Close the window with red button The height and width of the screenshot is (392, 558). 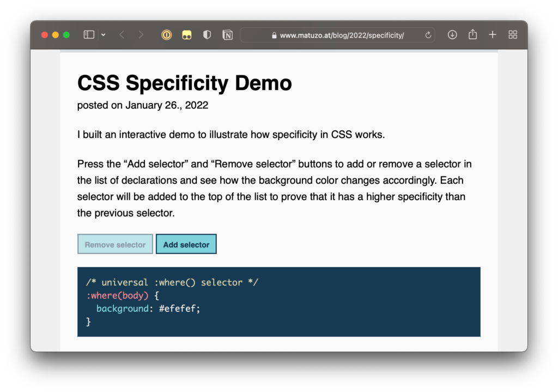(x=45, y=35)
